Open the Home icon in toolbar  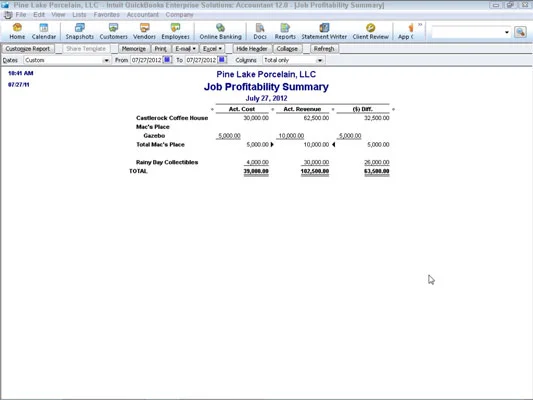click(17, 31)
